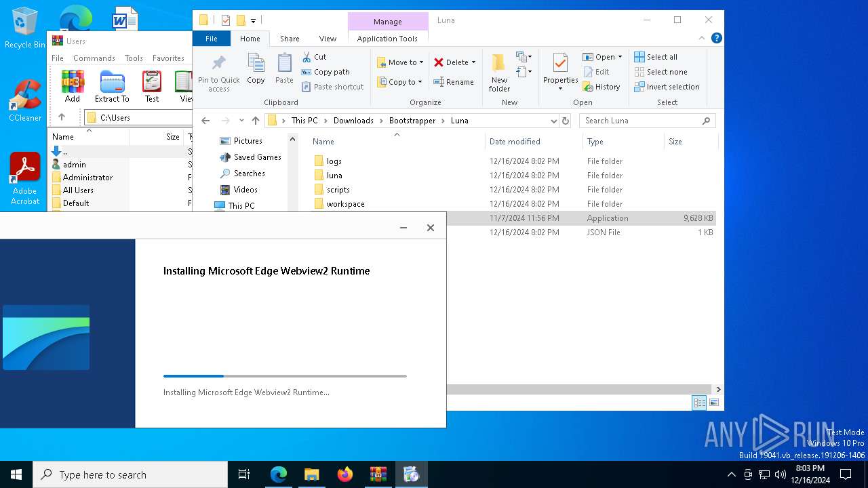Open WinRAR Favorites menu

(x=168, y=58)
